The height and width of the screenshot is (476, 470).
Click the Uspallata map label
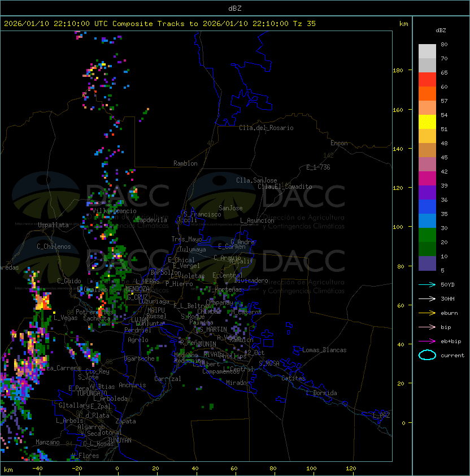[x=53, y=225]
